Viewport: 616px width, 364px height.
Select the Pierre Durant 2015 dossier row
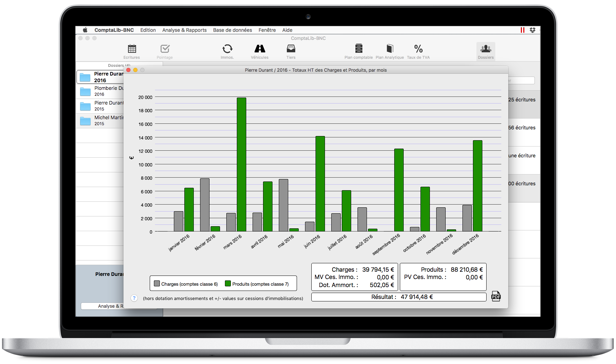tap(100, 106)
